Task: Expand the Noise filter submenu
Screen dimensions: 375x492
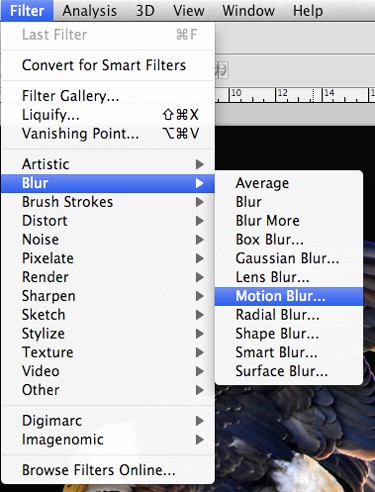Action: [x=108, y=239]
